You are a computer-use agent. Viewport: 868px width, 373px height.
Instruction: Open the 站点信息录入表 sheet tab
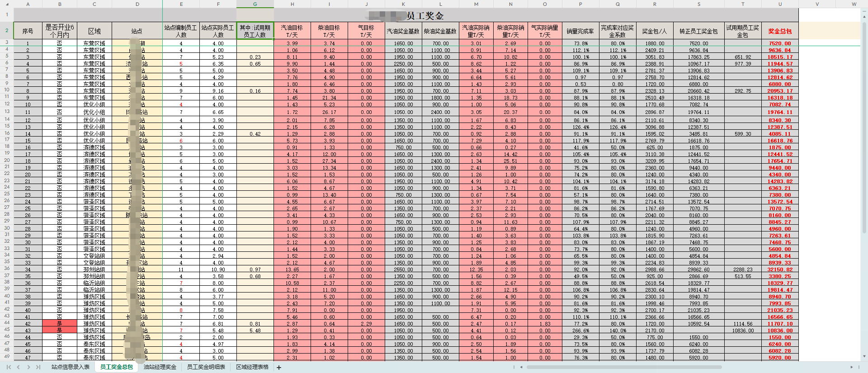coord(71,367)
